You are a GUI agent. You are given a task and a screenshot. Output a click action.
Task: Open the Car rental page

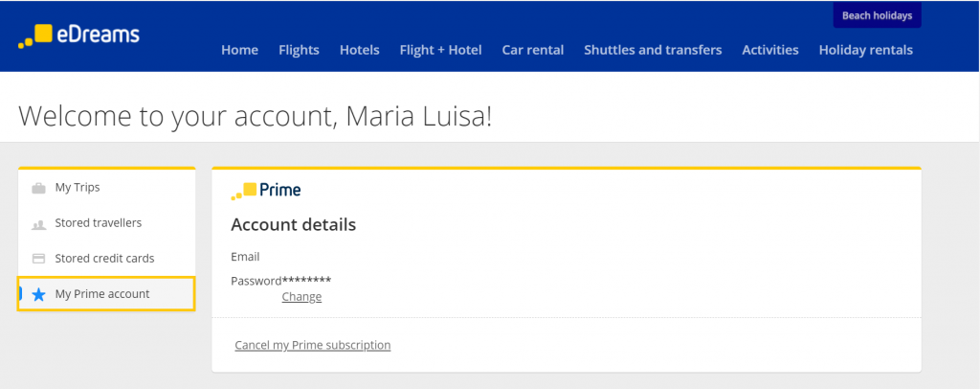click(x=532, y=50)
